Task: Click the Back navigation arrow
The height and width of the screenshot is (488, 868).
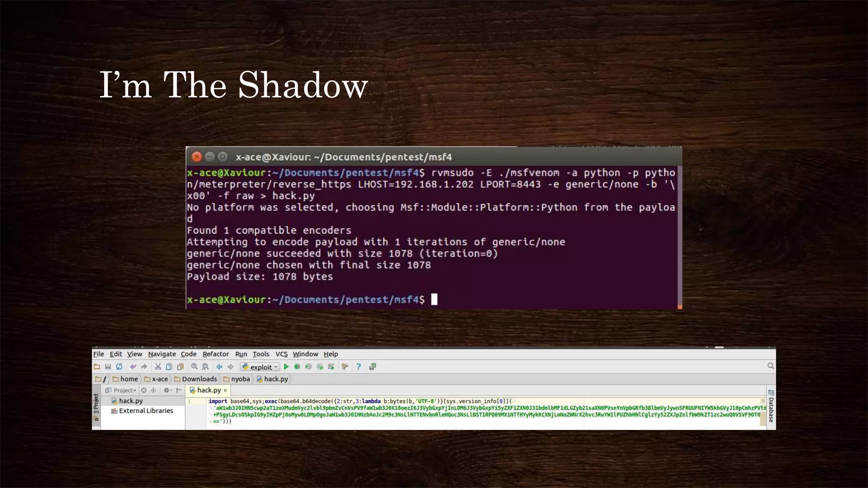Action: pyautogui.click(x=219, y=367)
